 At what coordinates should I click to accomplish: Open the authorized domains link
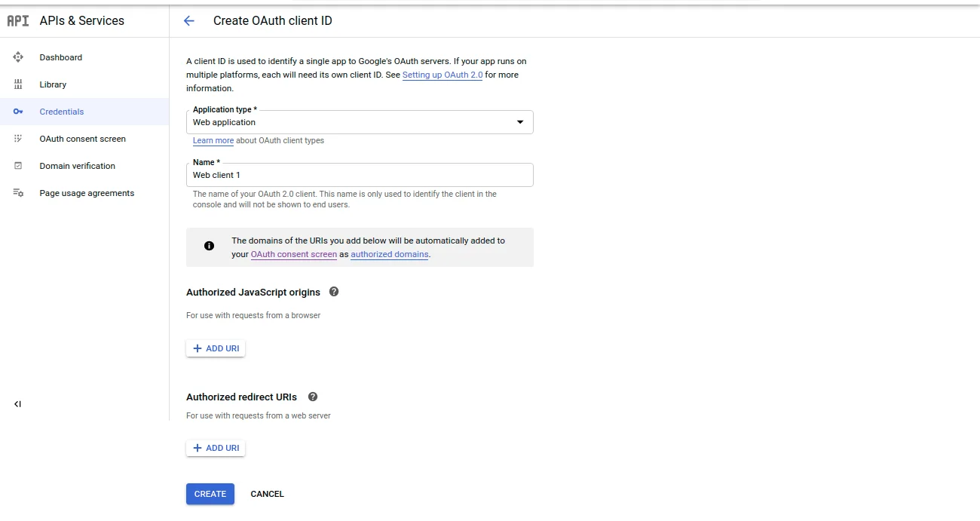click(390, 254)
